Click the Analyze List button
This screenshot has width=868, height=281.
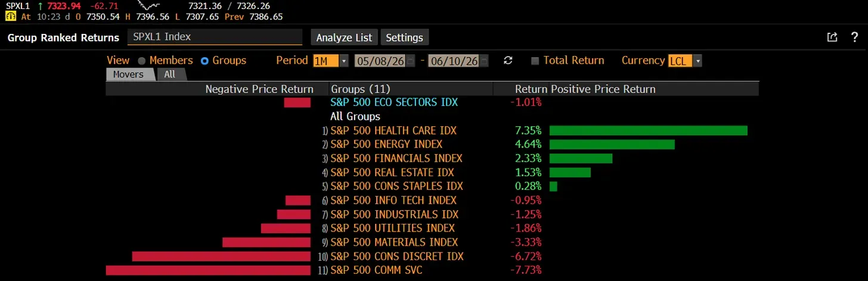[344, 38]
